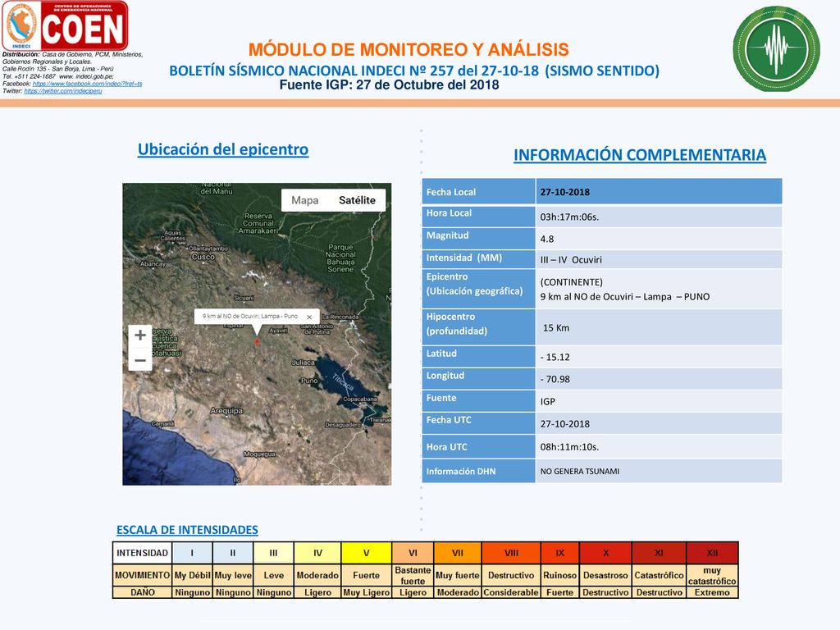Select the intensity VIII orange-red swatch
840x630 pixels.
511,553
